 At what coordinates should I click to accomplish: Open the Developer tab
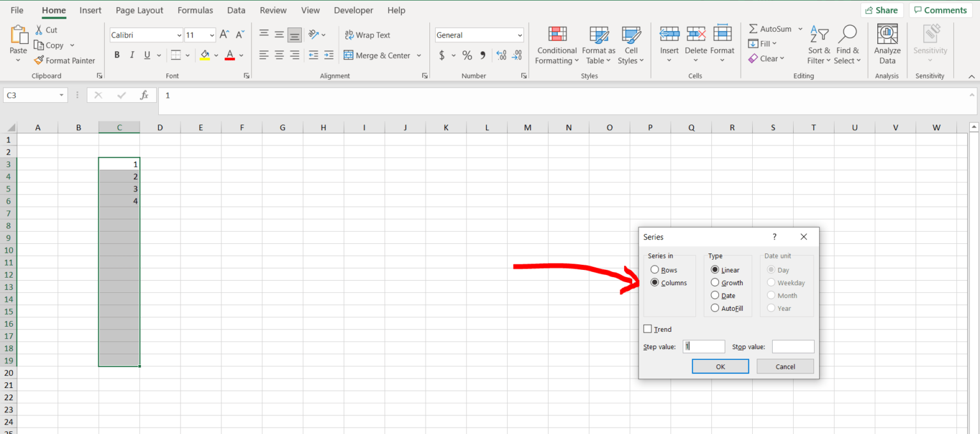[353, 10]
